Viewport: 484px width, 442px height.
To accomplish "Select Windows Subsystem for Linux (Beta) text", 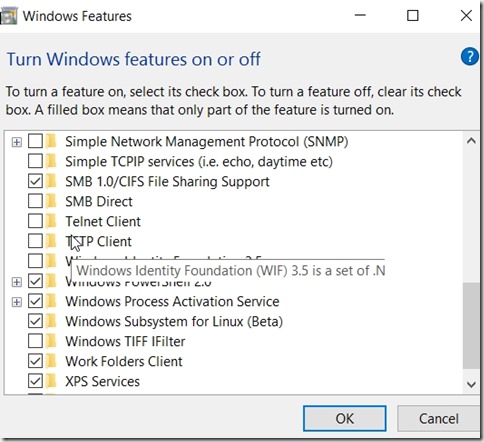I will coord(174,321).
